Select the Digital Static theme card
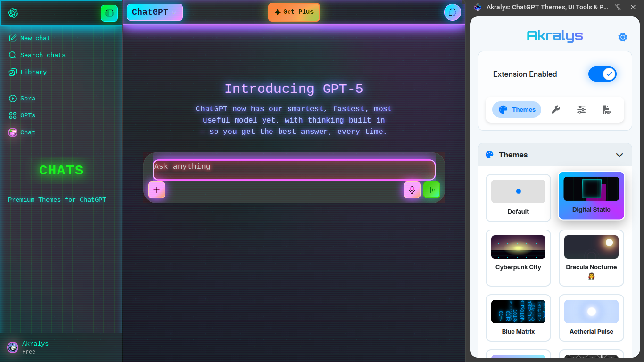644x362 pixels. pyautogui.click(x=591, y=196)
